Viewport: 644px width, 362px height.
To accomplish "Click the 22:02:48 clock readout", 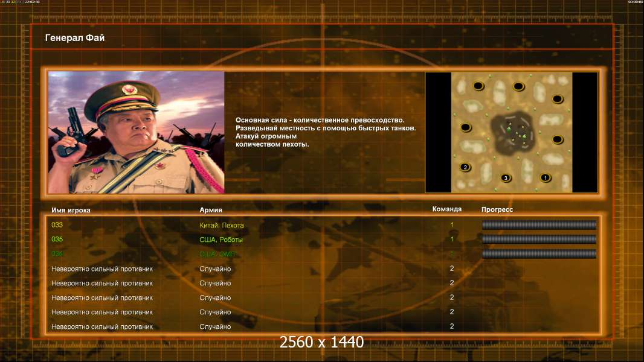I will tap(33, 2).
